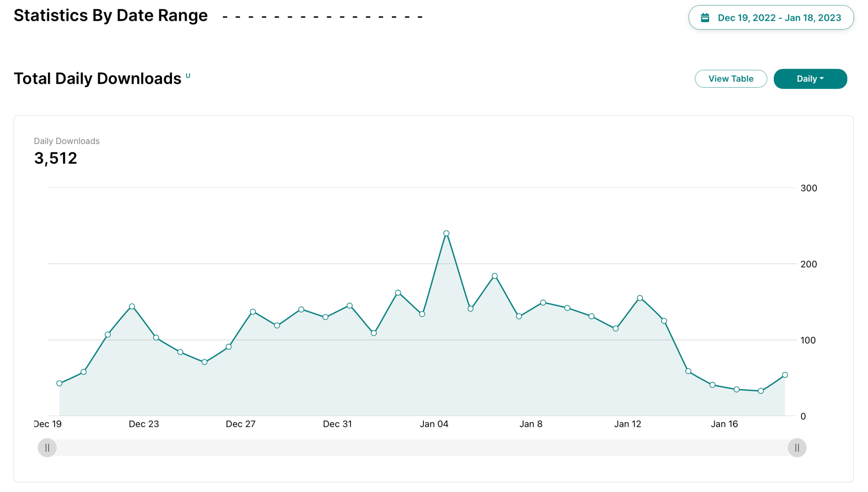The image size is (868, 492).
Task: Click the last data point on the chart line
Action: pyautogui.click(x=785, y=375)
